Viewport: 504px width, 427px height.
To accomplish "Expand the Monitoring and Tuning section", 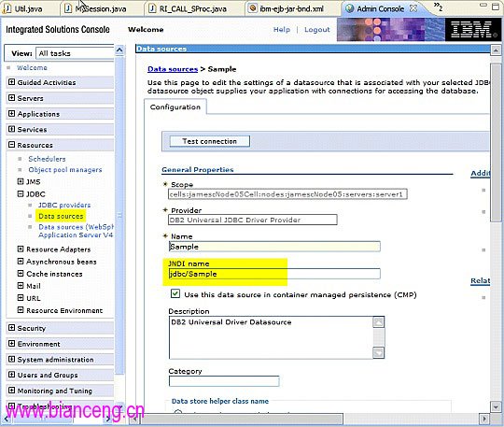I will point(11,391).
